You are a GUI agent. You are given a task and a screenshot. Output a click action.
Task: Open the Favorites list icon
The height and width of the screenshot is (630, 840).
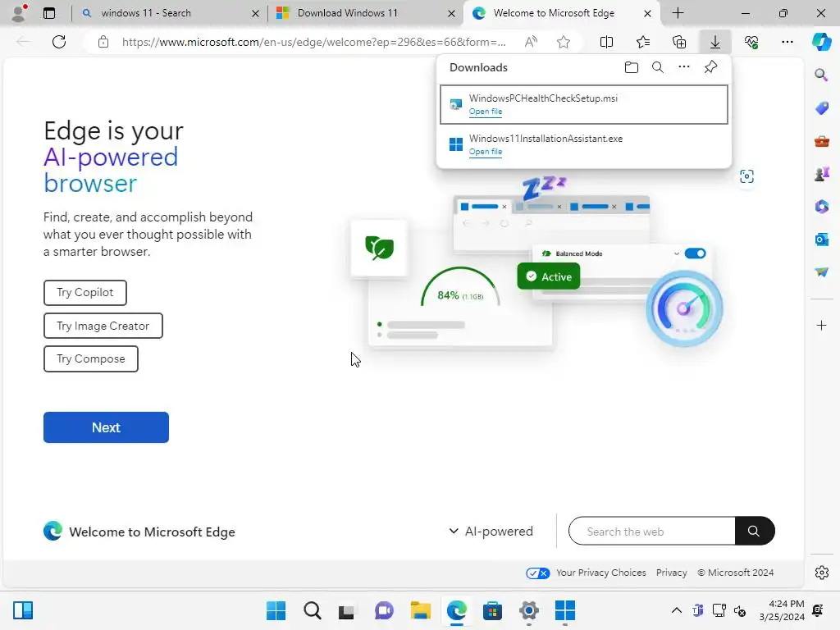pos(643,42)
